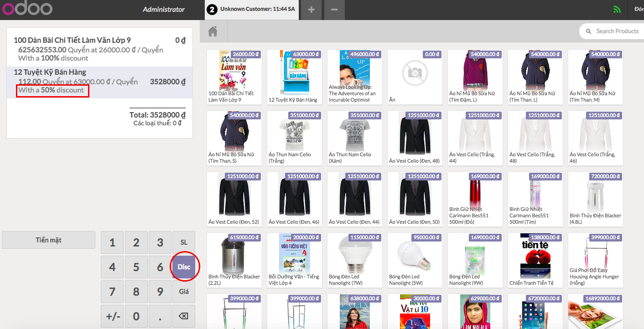Click the backspace key on numpad
This screenshot has height=329, width=644.
184,316
